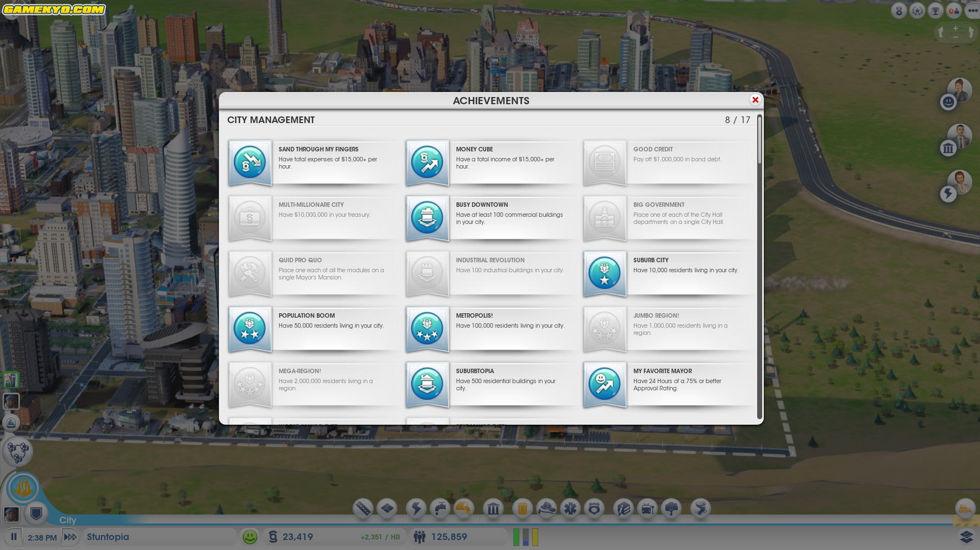Click the blue commercial demand bar
Viewport: 980px width, 550px height.
[x=525, y=537]
